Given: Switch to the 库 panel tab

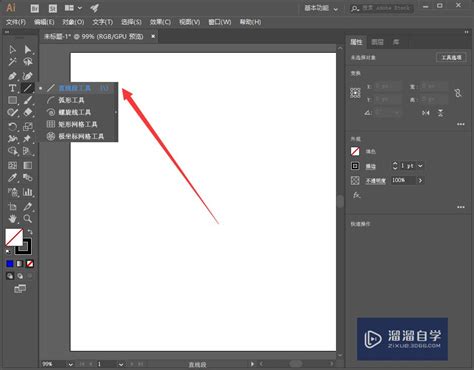Looking at the screenshot, I should click(396, 42).
